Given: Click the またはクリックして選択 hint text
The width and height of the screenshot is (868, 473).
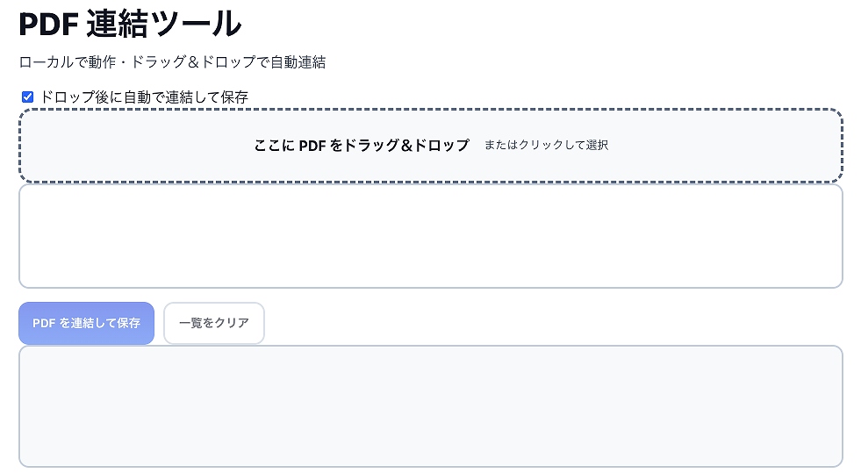Looking at the screenshot, I should click(546, 146).
